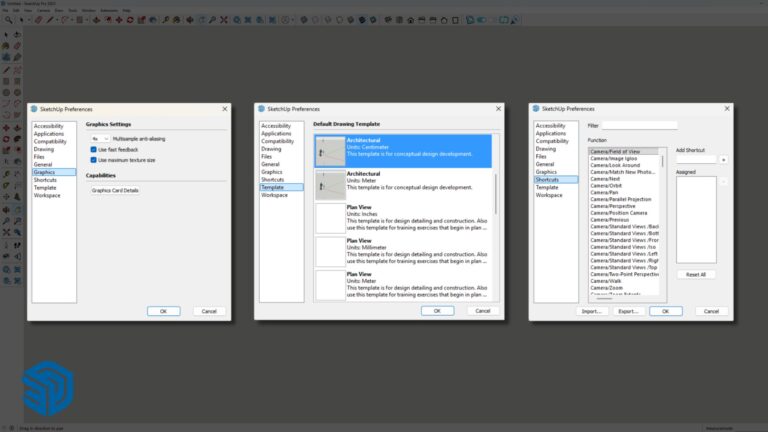
Task: Open the Window menu
Action: coord(89,10)
